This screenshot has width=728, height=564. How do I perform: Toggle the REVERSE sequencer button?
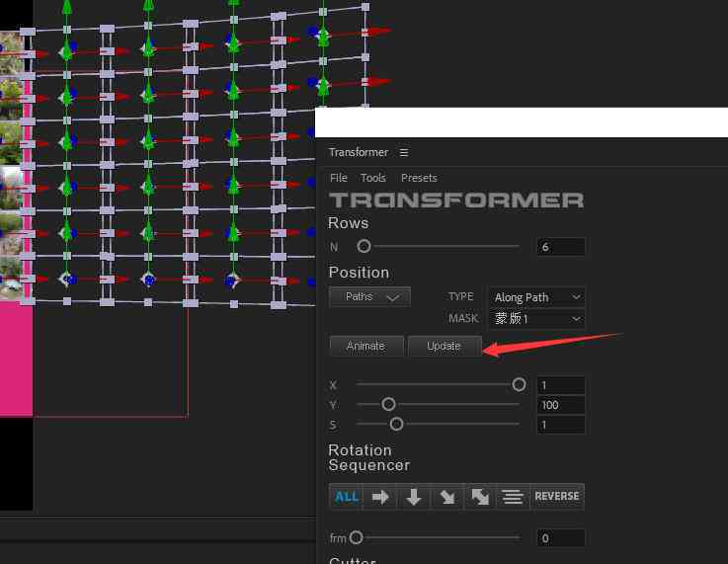click(x=557, y=497)
